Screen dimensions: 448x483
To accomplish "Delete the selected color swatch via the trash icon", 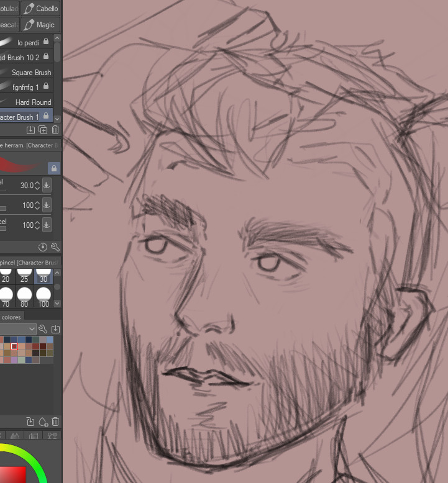I will coord(55,422).
